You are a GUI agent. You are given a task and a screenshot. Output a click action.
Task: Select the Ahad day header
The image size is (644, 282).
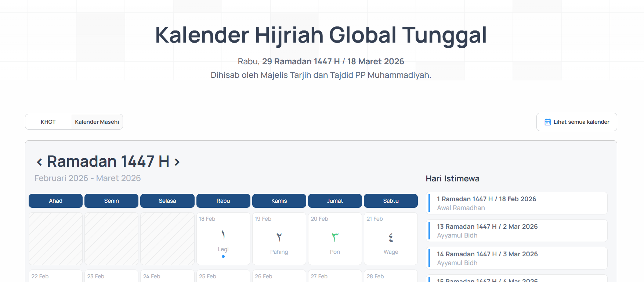pyautogui.click(x=55, y=201)
